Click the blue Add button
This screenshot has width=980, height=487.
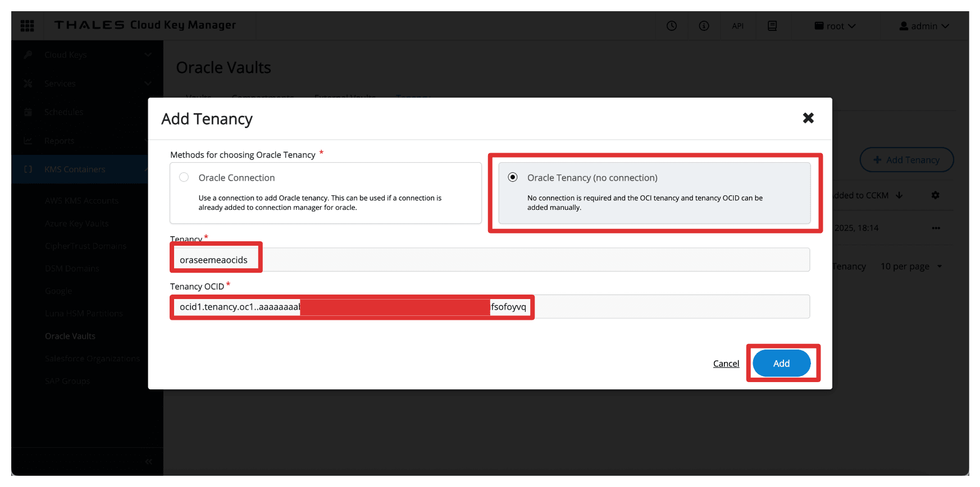tap(782, 364)
